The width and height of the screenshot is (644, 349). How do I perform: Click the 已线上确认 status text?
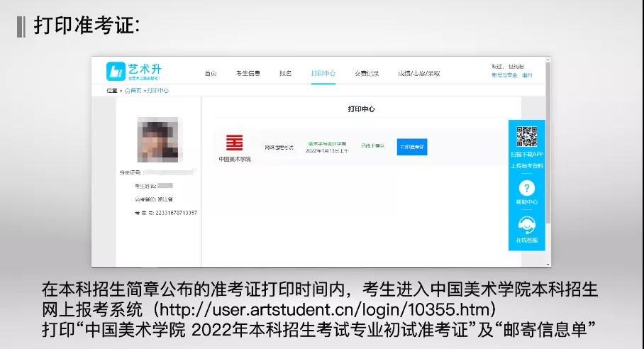click(372, 145)
